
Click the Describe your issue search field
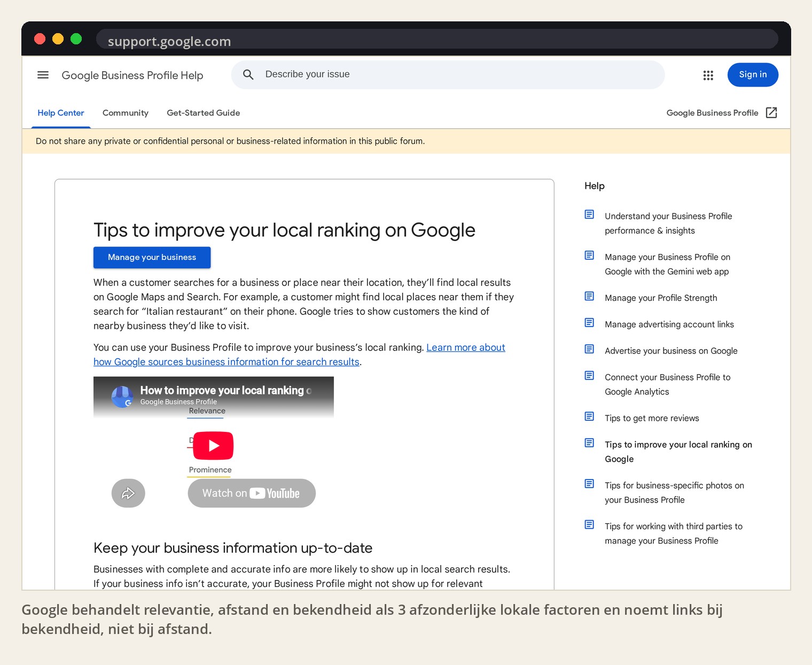coord(448,74)
